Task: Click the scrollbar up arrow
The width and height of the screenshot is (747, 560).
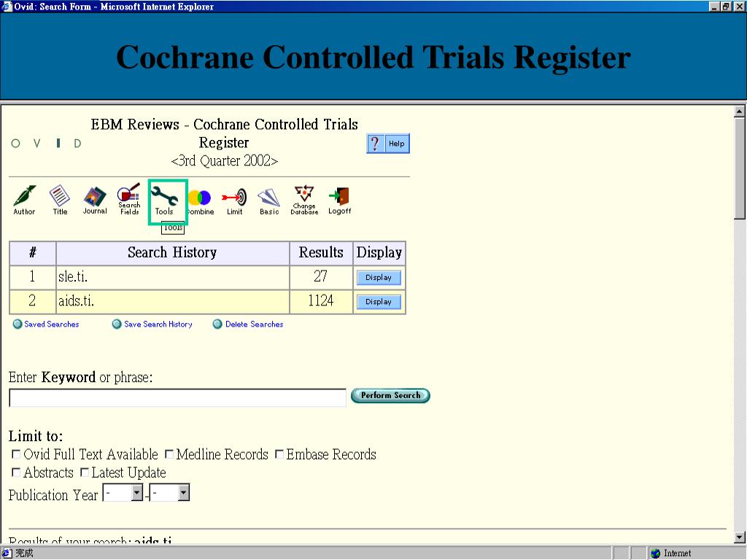Action: click(x=740, y=112)
